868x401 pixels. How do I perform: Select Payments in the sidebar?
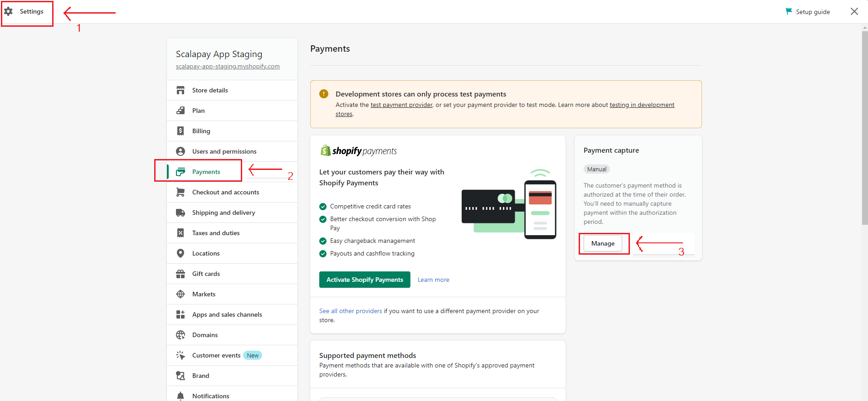232,172
